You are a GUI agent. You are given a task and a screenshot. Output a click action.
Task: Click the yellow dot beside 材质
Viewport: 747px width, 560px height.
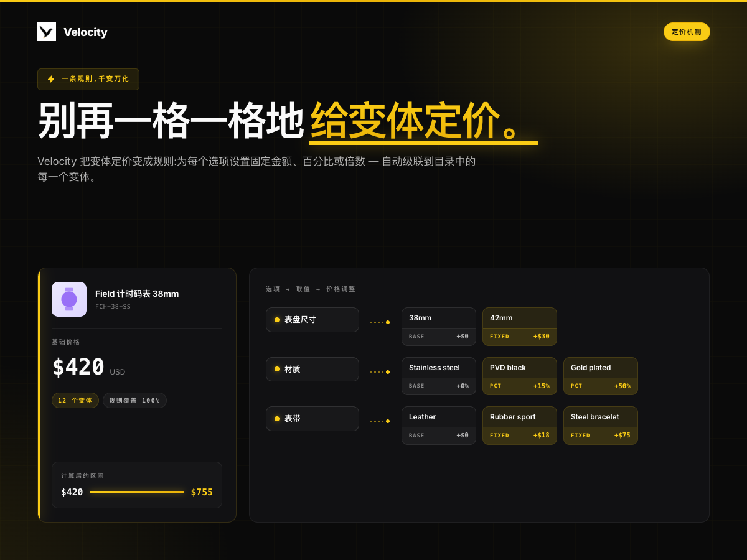click(277, 369)
